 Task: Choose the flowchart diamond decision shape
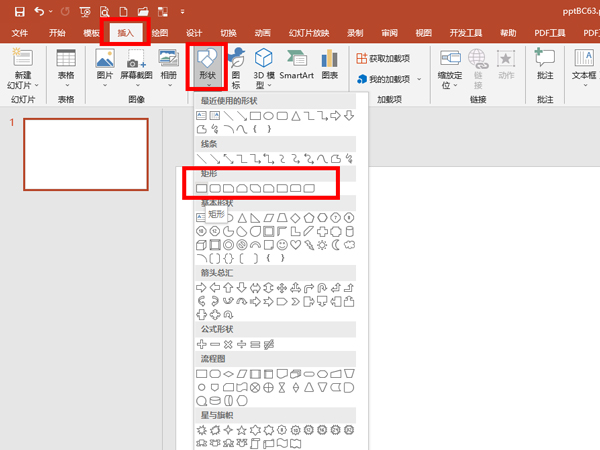click(229, 373)
